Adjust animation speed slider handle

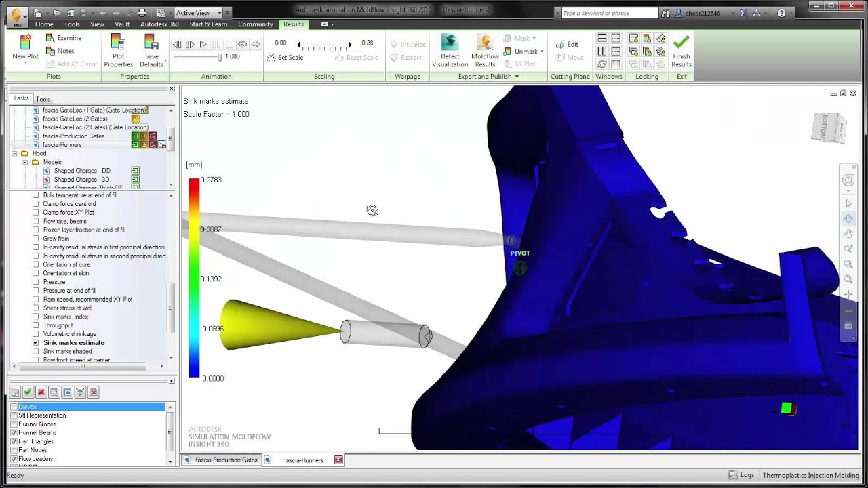[x=219, y=57]
